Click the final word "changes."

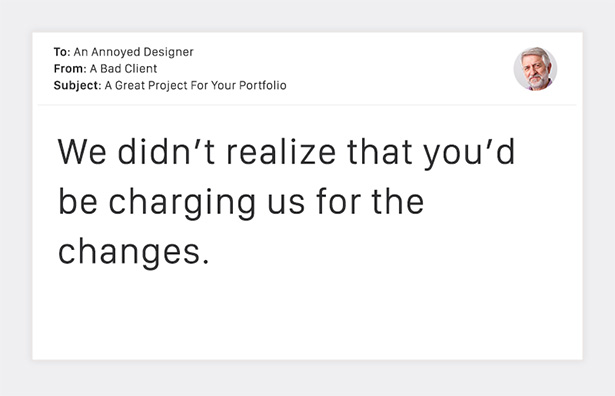(134, 253)
